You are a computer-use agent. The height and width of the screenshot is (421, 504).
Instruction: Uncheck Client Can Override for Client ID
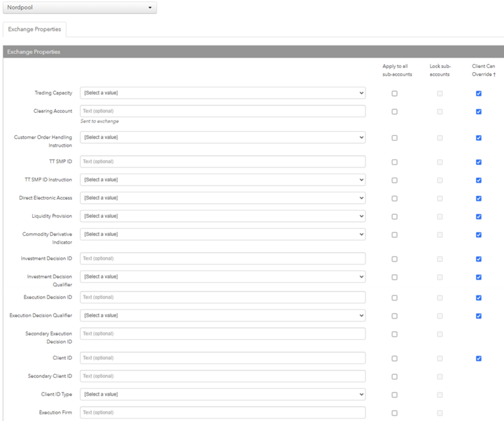click(x=479, y=359)
